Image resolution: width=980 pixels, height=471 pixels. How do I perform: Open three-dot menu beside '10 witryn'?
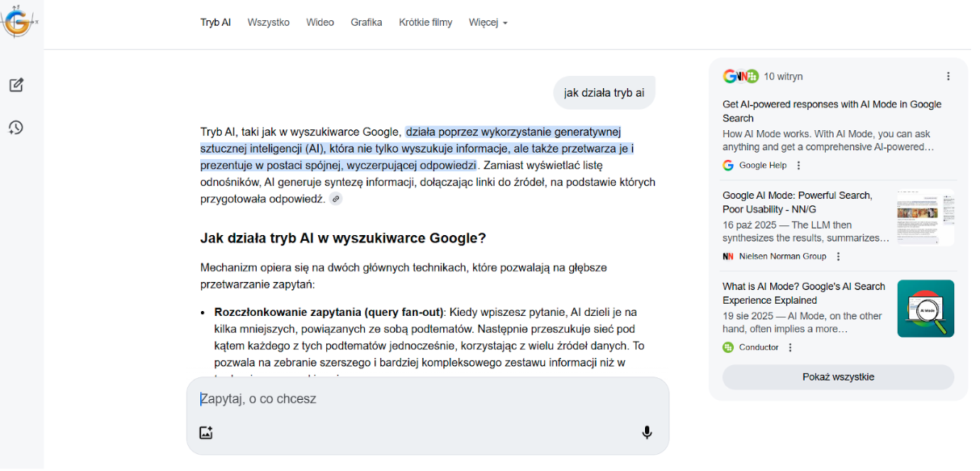948,76
